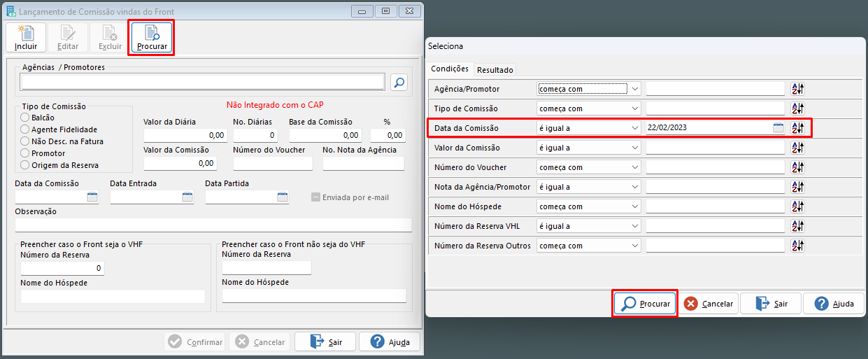Open the Número do Voucher condition dropdown
The width and height of the screenshot is (868, 359).
(x=588, y=167)
